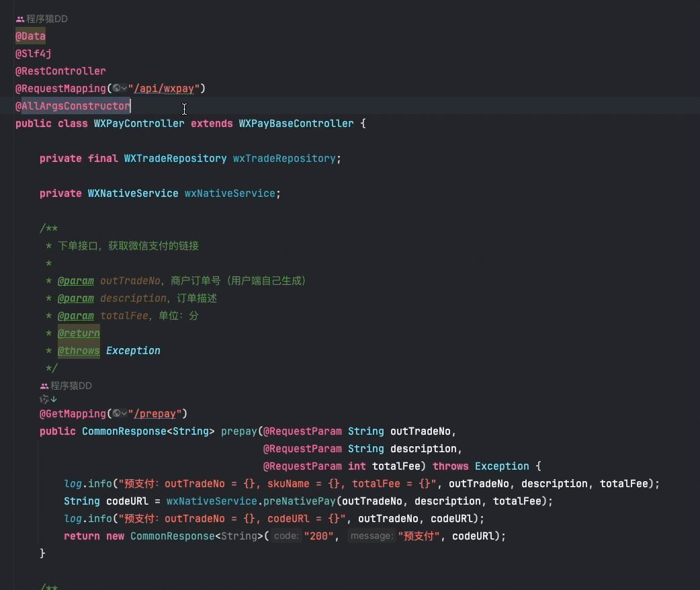Screen dimensions: 700x590
Task: Open author hint 程序猿DD above @Data
Action: pyautogui.click(x=47, y=19)
